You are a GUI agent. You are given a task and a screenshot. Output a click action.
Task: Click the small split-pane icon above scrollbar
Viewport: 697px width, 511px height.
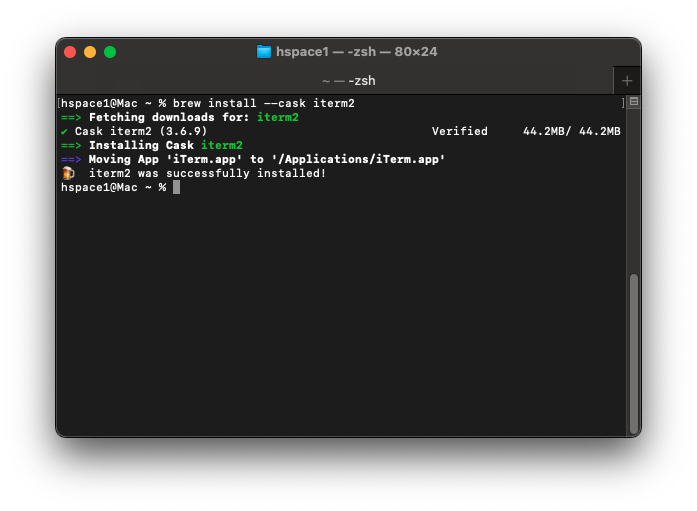click(633, 102)
